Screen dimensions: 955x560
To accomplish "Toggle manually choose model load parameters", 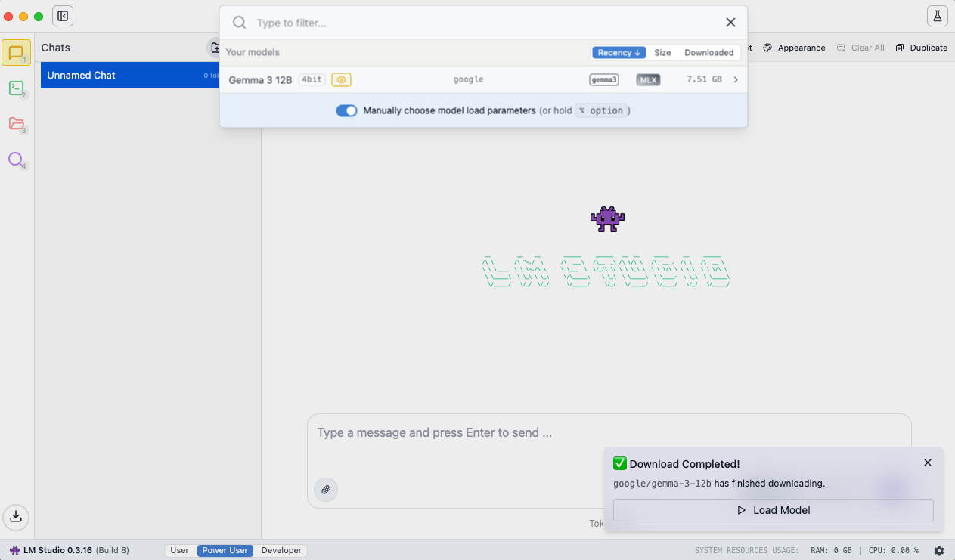I will [x=346, y=110].
